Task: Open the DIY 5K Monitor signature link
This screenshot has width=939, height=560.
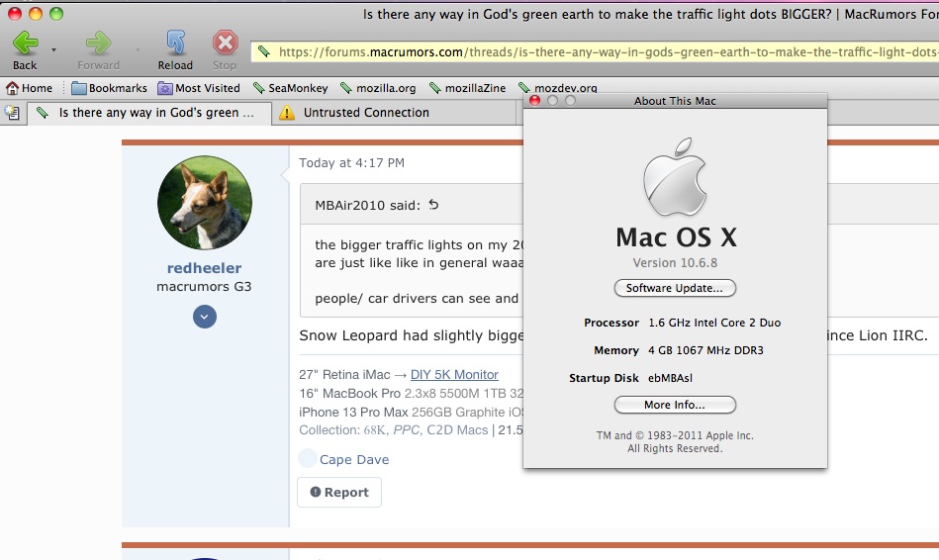Action: click(x=454, y=374)
